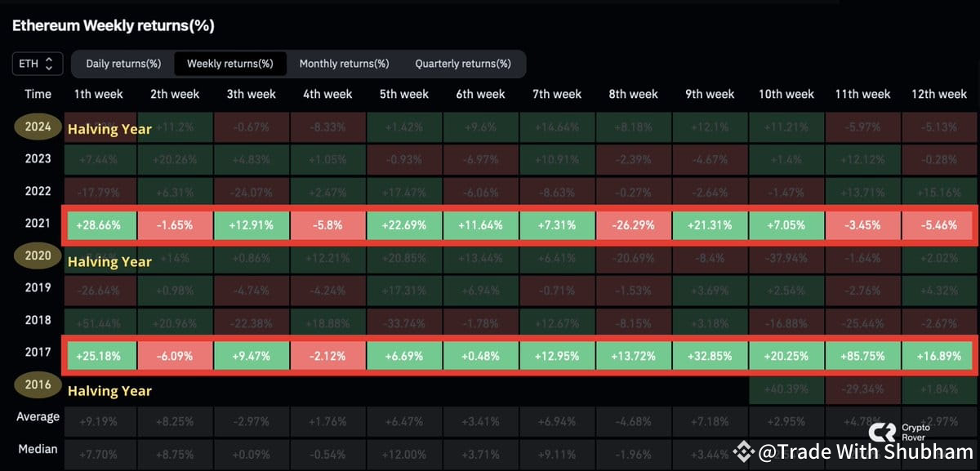The image size is (980, 471).
Task: Click the 3th week column header
Action: [x=251, y=94]
